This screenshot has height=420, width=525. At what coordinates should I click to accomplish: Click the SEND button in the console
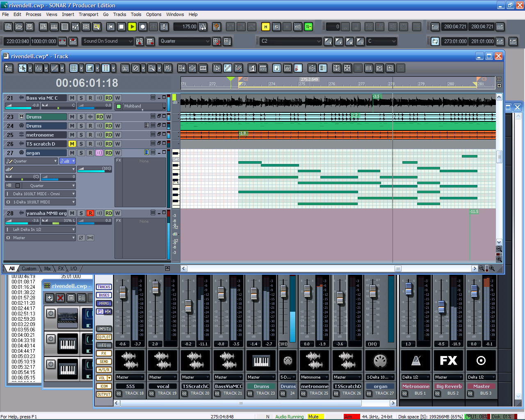(104, 362)
